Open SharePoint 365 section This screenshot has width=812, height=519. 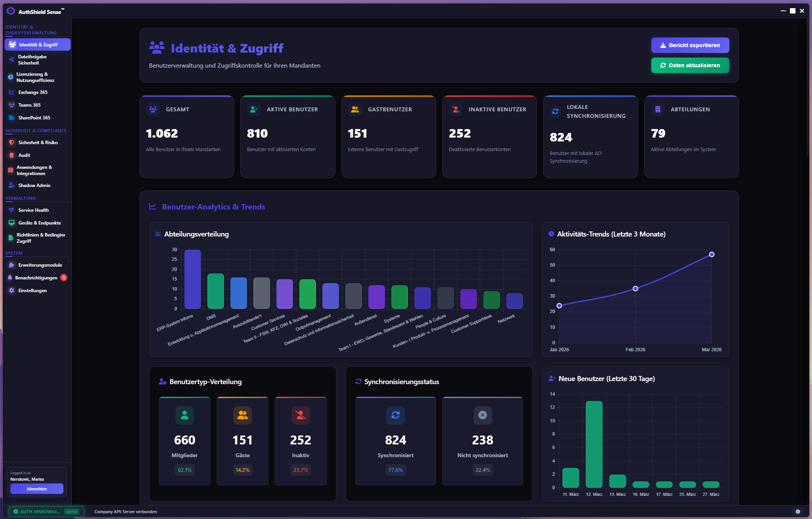pos(34,118)
